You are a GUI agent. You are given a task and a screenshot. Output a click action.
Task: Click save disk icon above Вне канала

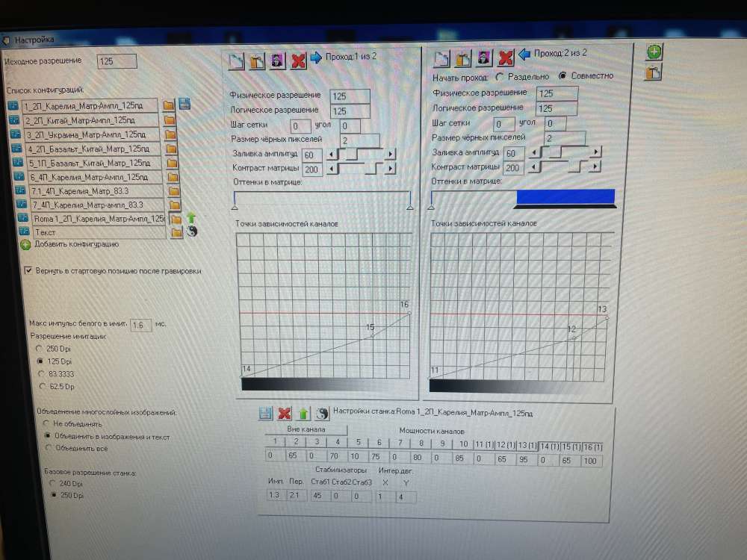coord(265,413)
